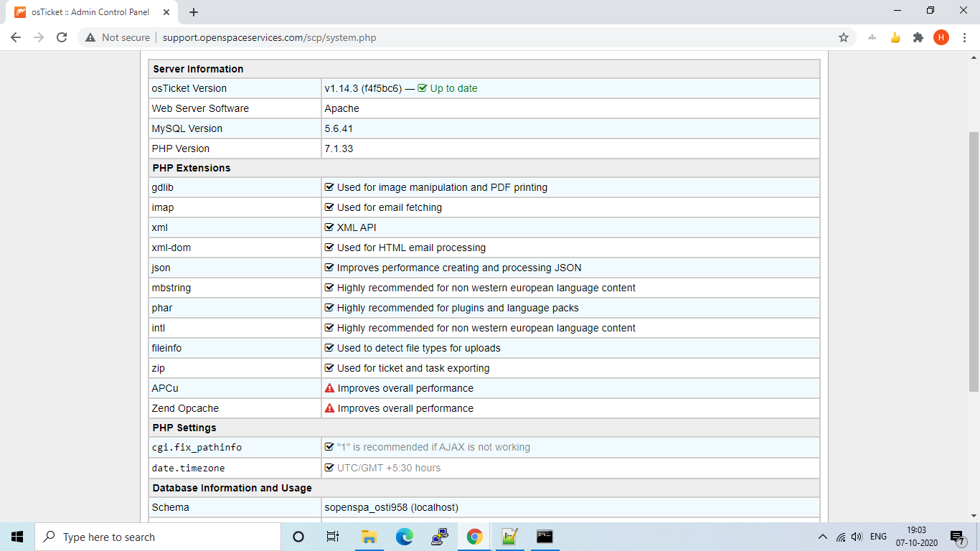The width and height of the screenshot is (980, 551).
Task: Click the check icon in the xml-dom row
Action: click(329, 248)
